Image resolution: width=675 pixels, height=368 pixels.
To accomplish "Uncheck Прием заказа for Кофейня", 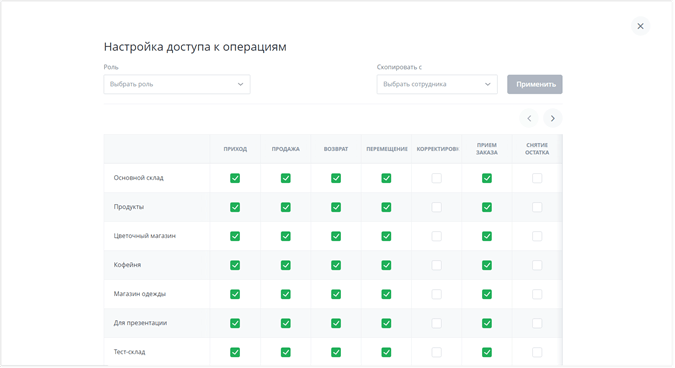I will 487,266.
